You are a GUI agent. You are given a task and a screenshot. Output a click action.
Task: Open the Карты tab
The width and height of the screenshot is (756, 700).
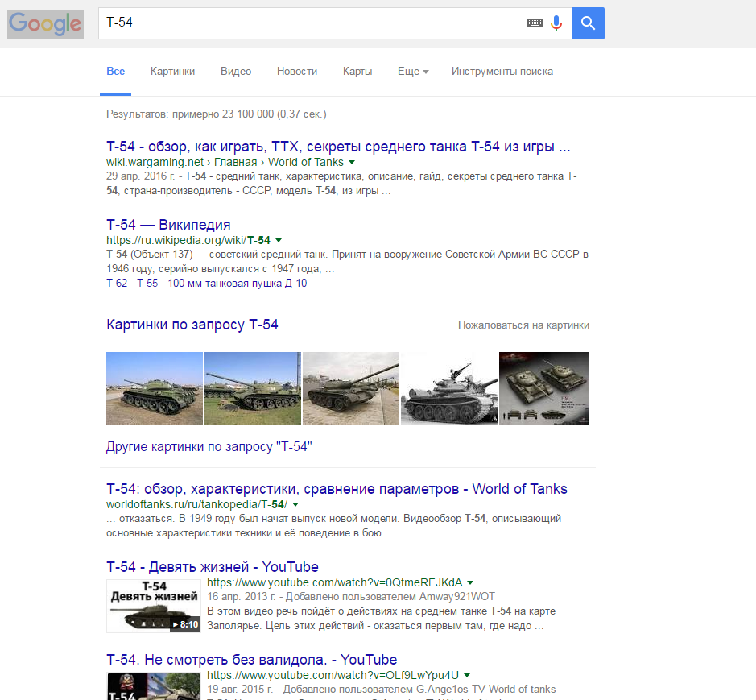pyautogui.click(x=357, y=72)
